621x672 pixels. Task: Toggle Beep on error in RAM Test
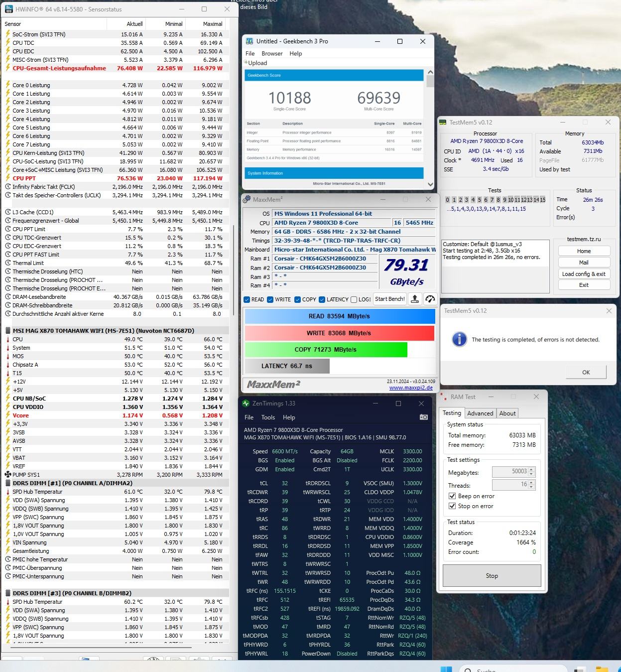tap(452, 496)
